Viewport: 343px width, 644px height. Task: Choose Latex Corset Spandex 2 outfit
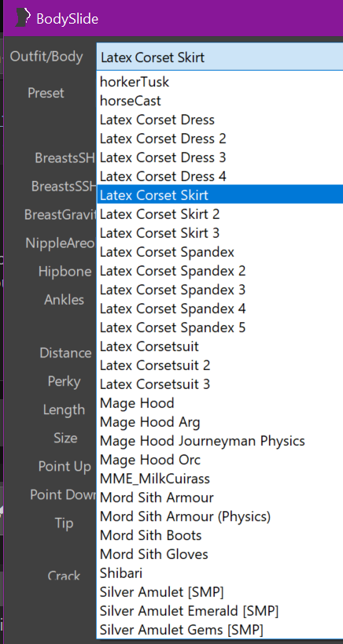click(220, 271)
